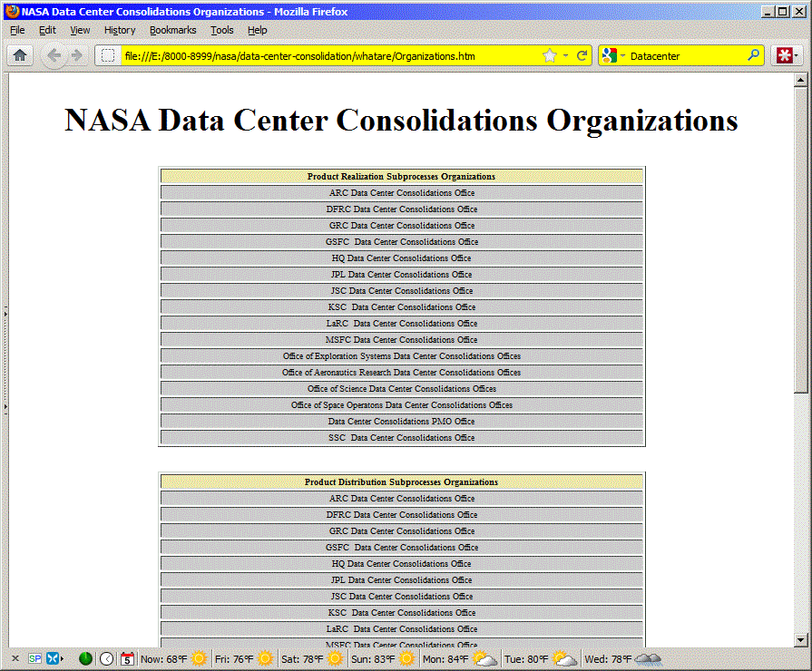
Task: Open the Help menu
Action: [x=257, y=30]
